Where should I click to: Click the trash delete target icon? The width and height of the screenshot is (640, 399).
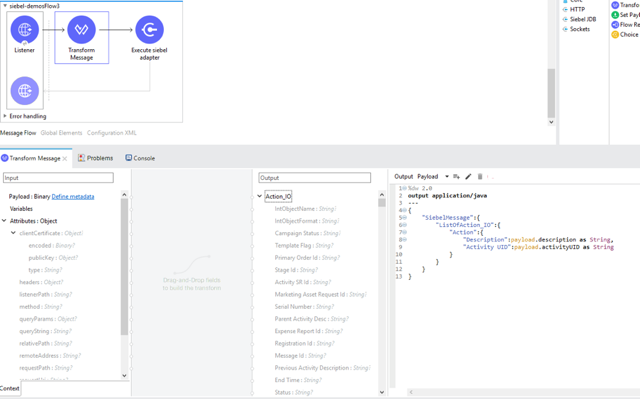480,177
